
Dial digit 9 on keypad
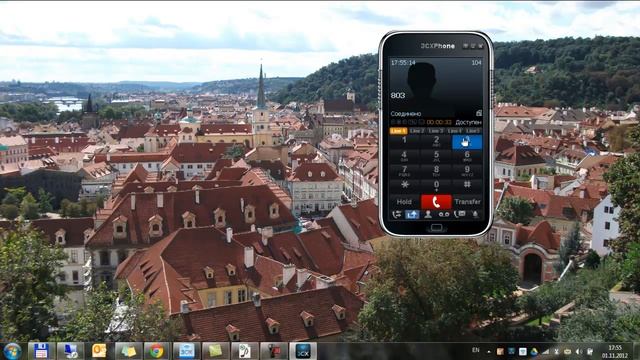(x=467, y=171)
